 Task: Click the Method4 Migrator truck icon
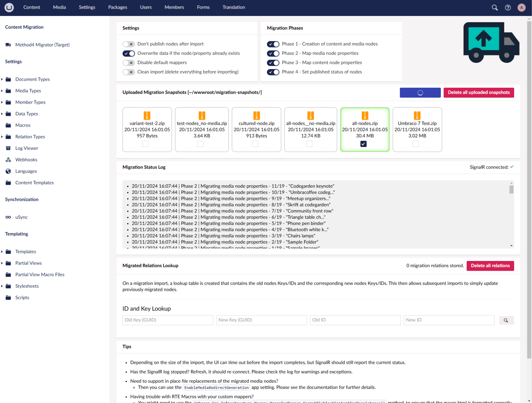8,45
